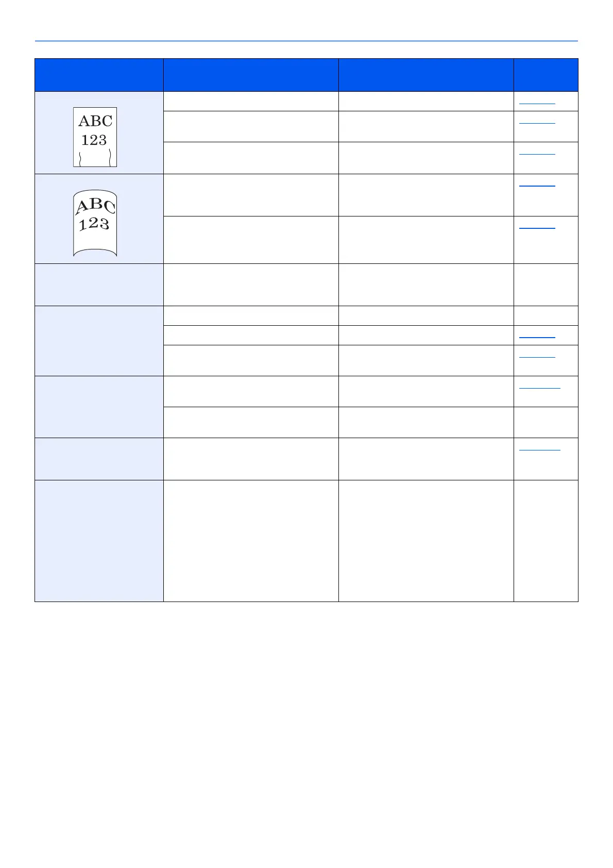Screen dimensions: 613x868
Task: Click the leftmost blue table header cell
Action: pyautogui.click(x=99, y=75)
